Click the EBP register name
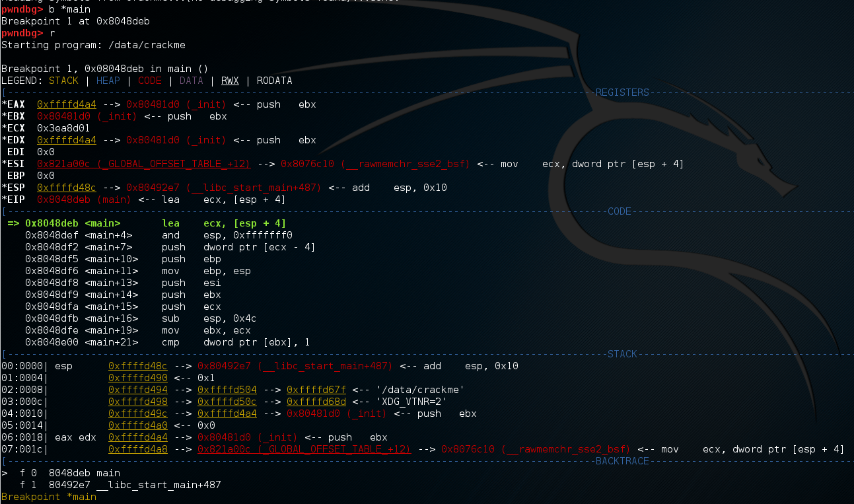The height and width of the screenshot is (504, 854). pyautogui.click(x=16, y=176)
